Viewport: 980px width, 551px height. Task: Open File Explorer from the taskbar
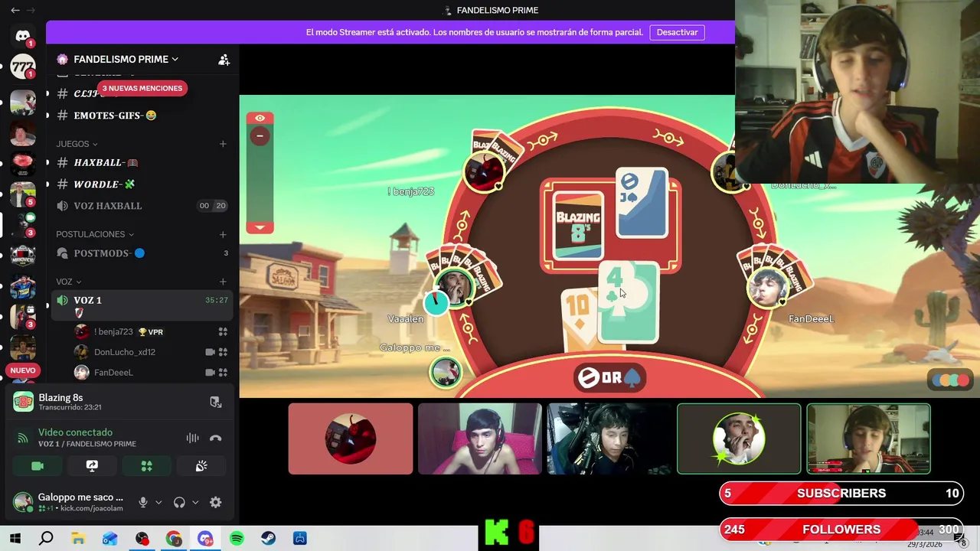coord(78,539)
